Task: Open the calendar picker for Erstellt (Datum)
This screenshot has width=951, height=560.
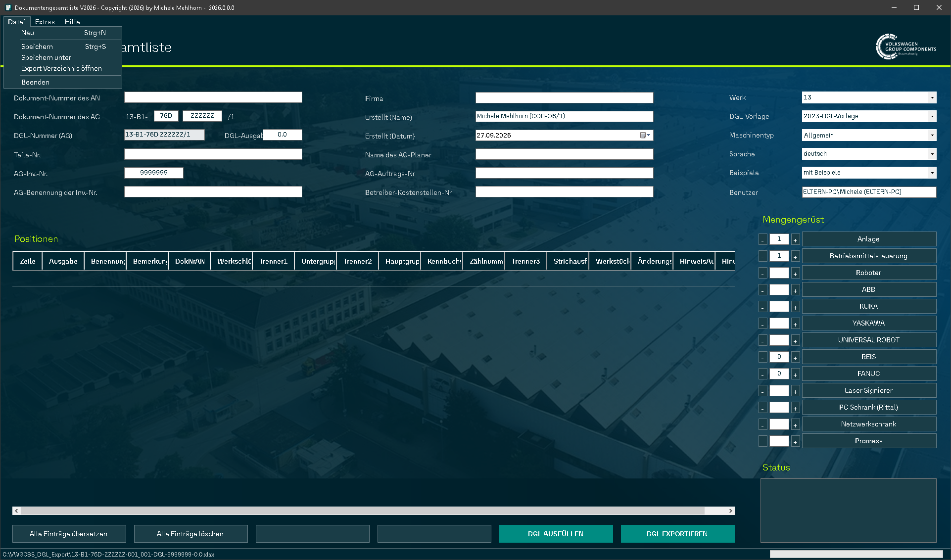Action: point(646,135)
